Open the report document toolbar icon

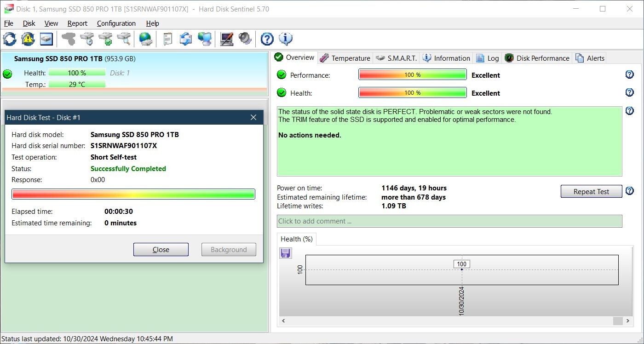coord(168,39)
